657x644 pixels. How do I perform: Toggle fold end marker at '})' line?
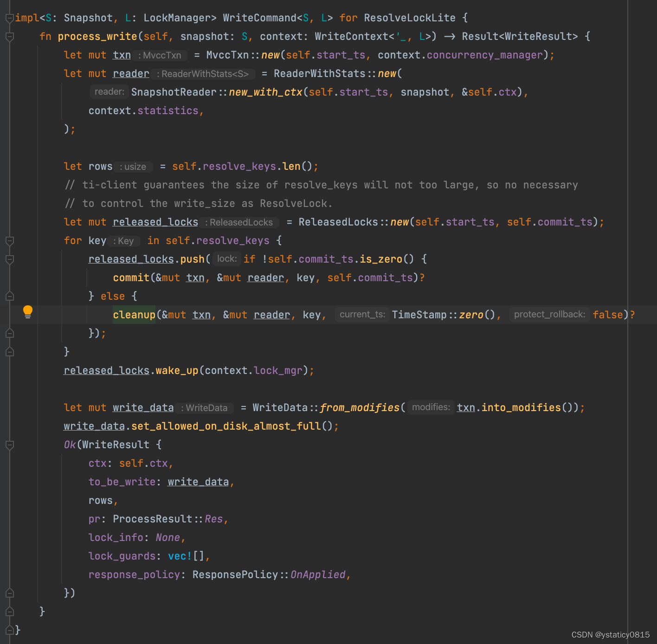click(9, 593)
